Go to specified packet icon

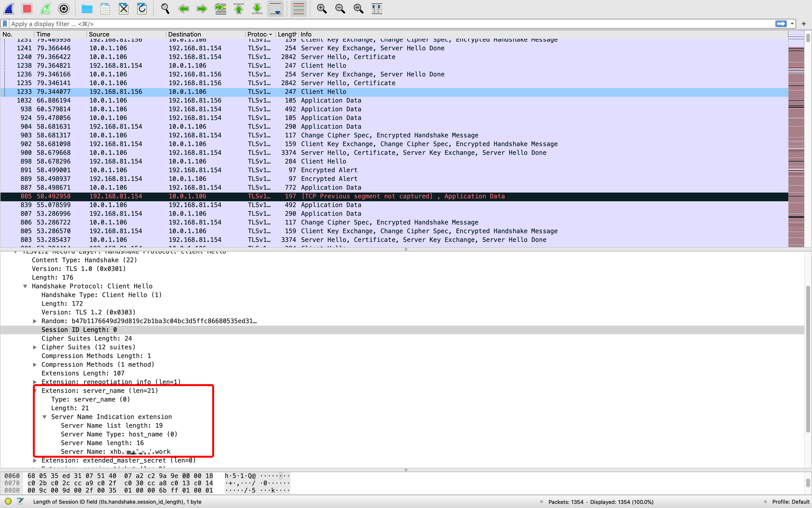pos(220,9)
